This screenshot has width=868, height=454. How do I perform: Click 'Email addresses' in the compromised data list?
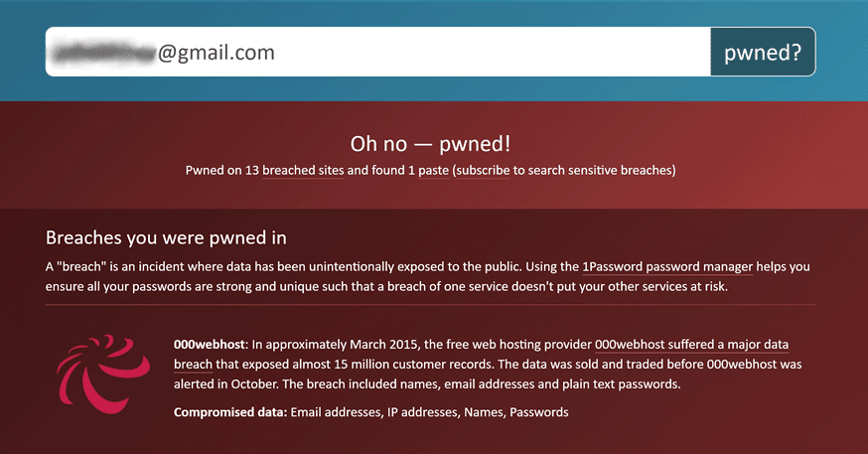point(336,412)
